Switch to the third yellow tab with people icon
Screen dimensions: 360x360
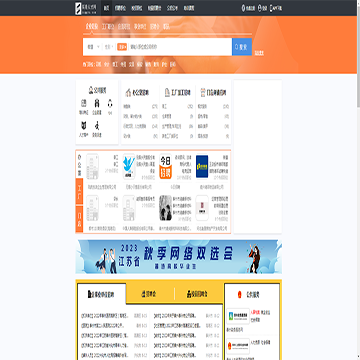click(x=198, y=294)
